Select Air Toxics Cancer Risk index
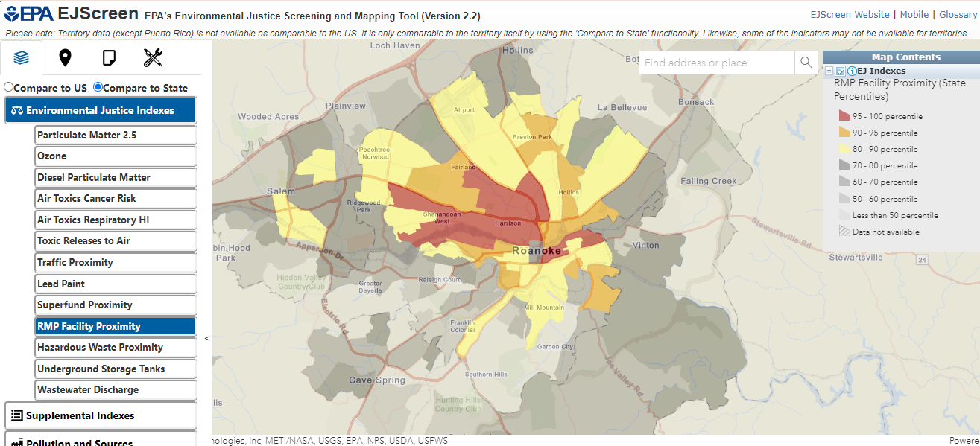Image resolution: width=980 pixels, height=446 pixels. click(116, 199)
